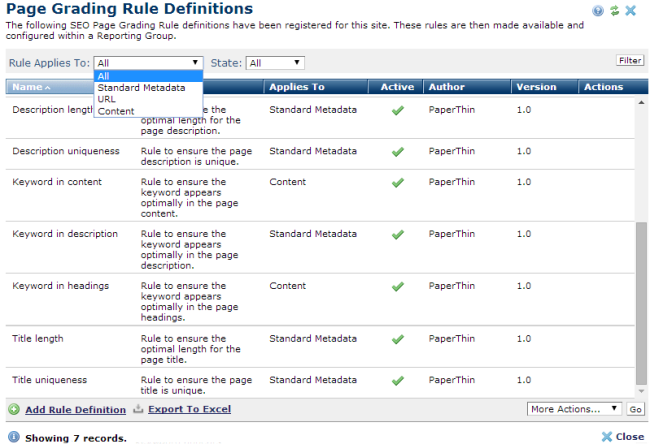
Task: Toggle Active checkmark for Keyword in headings
Action: pos(397,287)
